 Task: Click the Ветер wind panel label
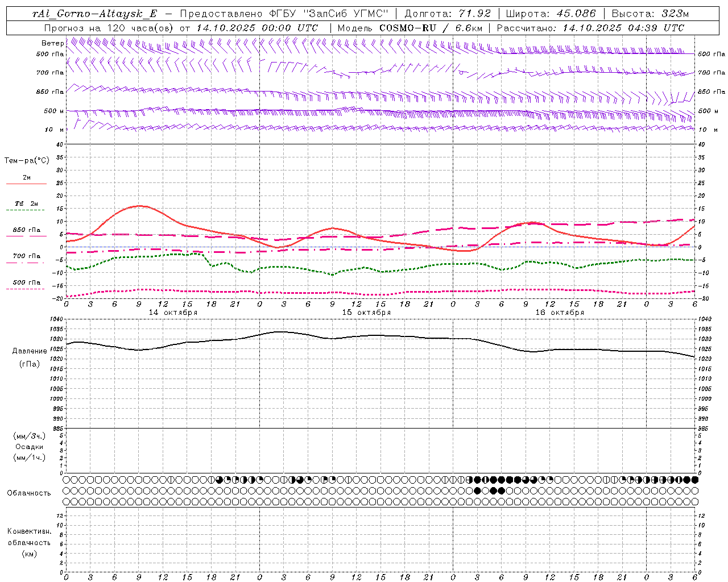point(52,43)
